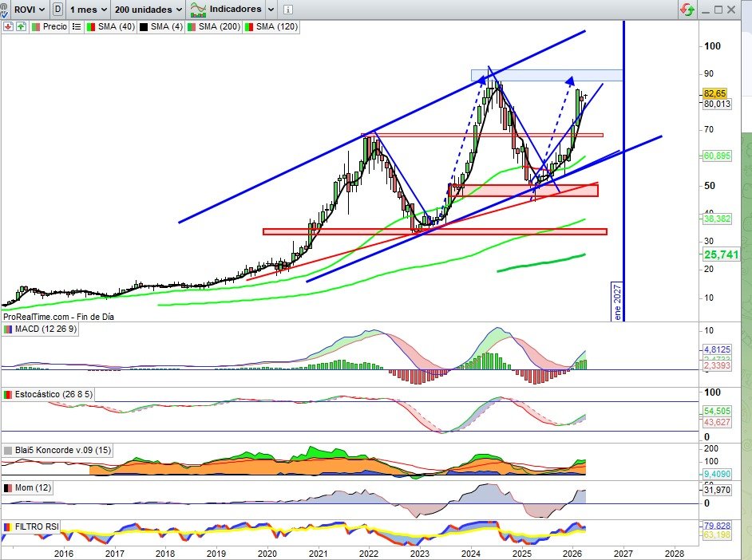
Task: Click the red down-arrow icon beside Precio
Action: tap(8, 27)
